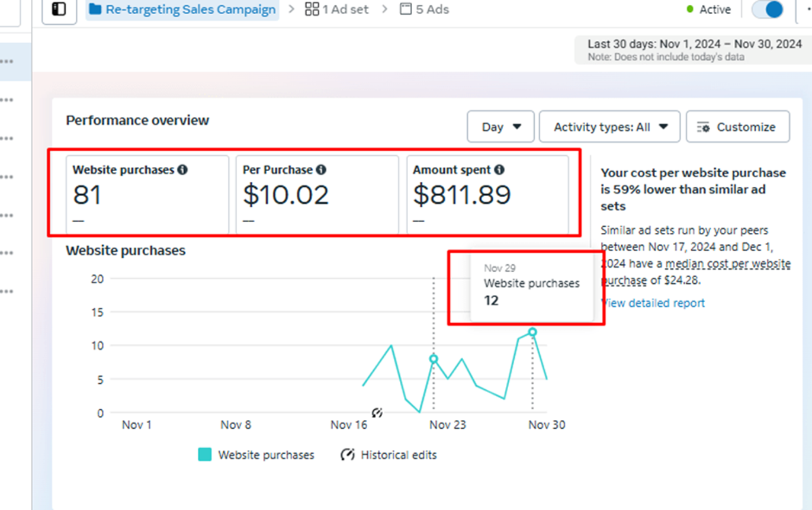Expand Activity types: All dropdown
Viewport: 812px width, 510px height.
pos(609,127)
